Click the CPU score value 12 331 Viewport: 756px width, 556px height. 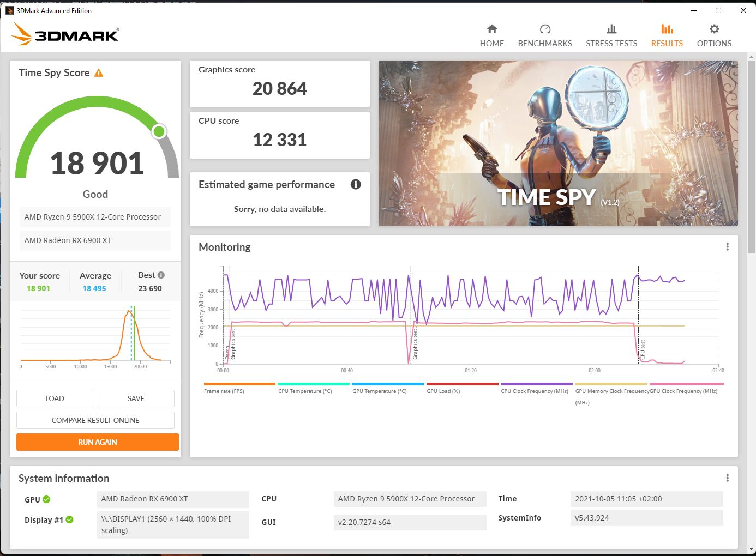click(x=280, y=140)
